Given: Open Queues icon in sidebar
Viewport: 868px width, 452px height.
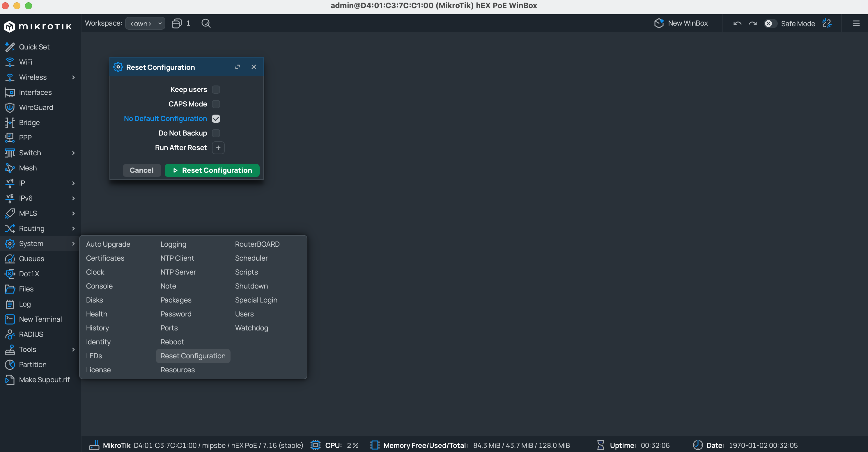Looking at the screenshot, I should 10,259.
